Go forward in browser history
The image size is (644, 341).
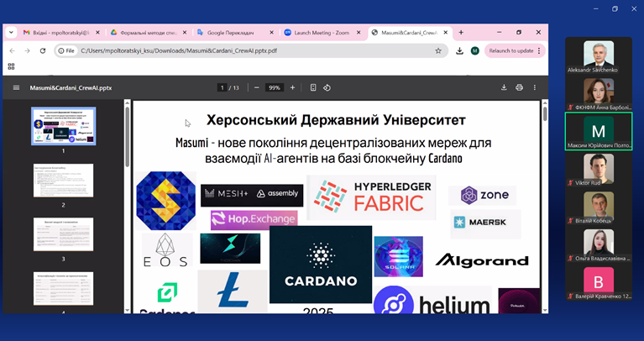pos(27,51)
